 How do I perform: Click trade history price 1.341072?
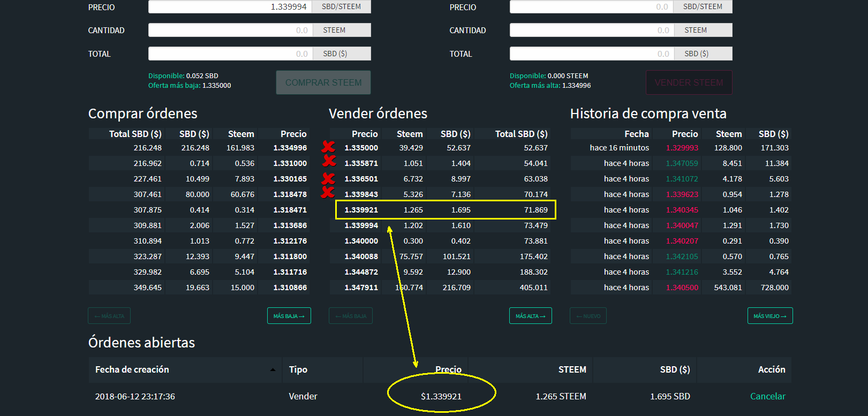[682, 179]
